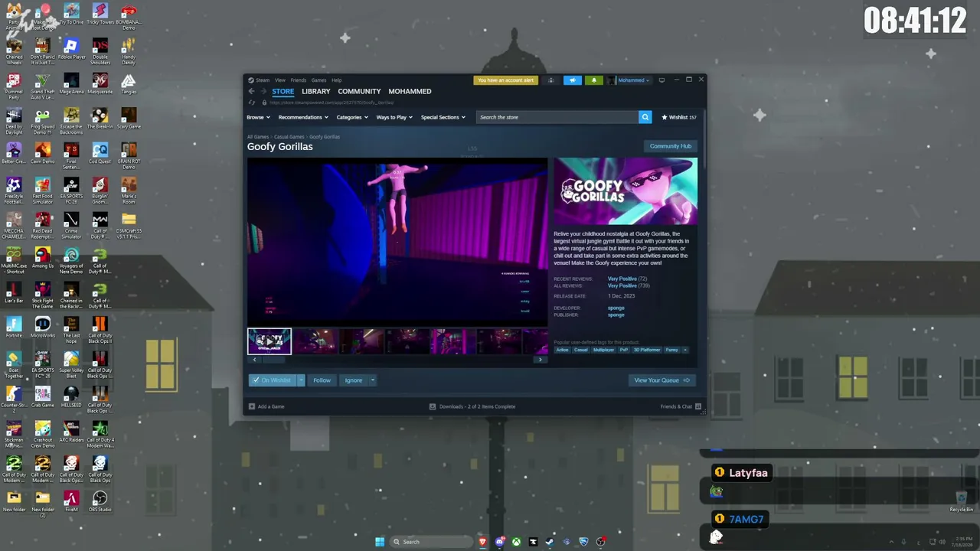Open Dead by Daylight desktop shortcut
The width and height of the screenshot is (980, 551).
click(x=14, y=121)
